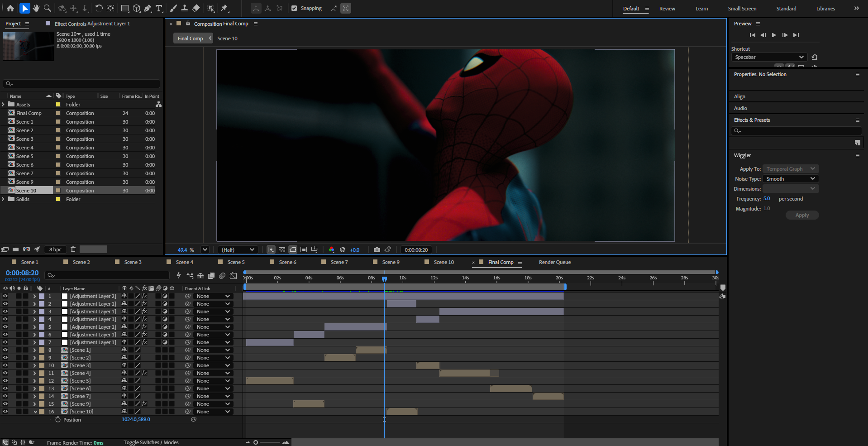Screen dimensions: 868x446
Task: Open the 8 bpc color depth settings
Action: point(55,249)
